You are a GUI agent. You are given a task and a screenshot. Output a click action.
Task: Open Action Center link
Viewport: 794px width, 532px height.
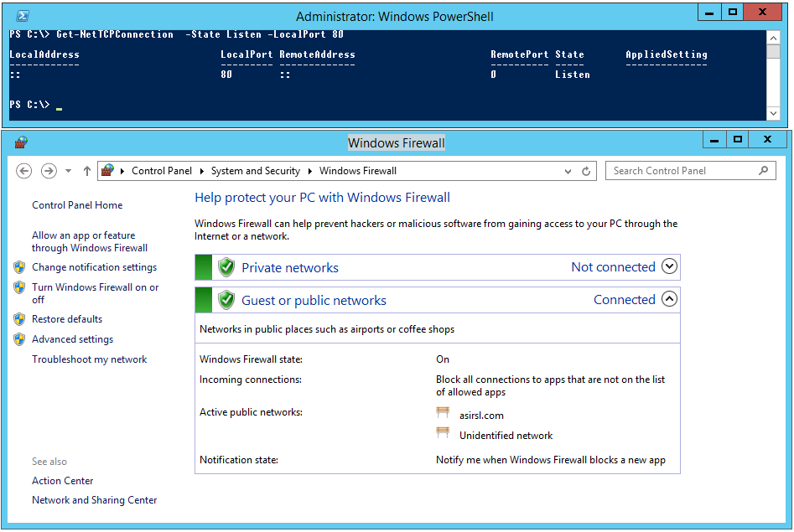click(62, 481)
